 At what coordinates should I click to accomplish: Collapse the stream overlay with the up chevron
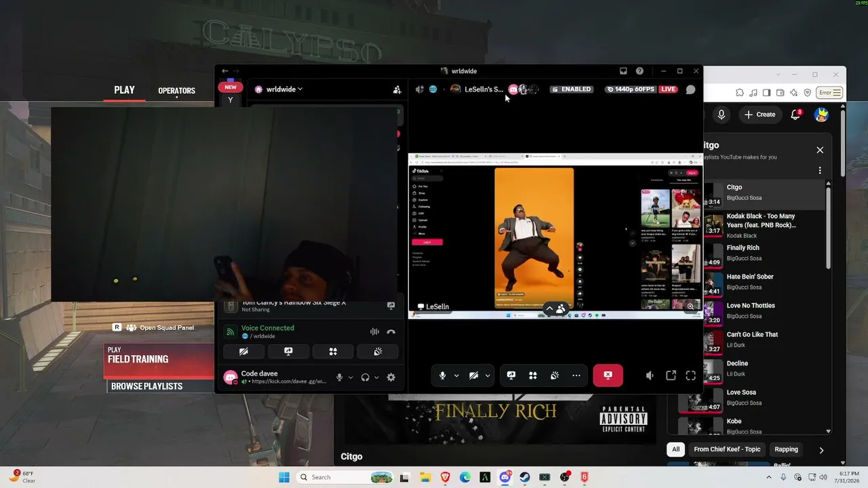[x=549, y=309]
